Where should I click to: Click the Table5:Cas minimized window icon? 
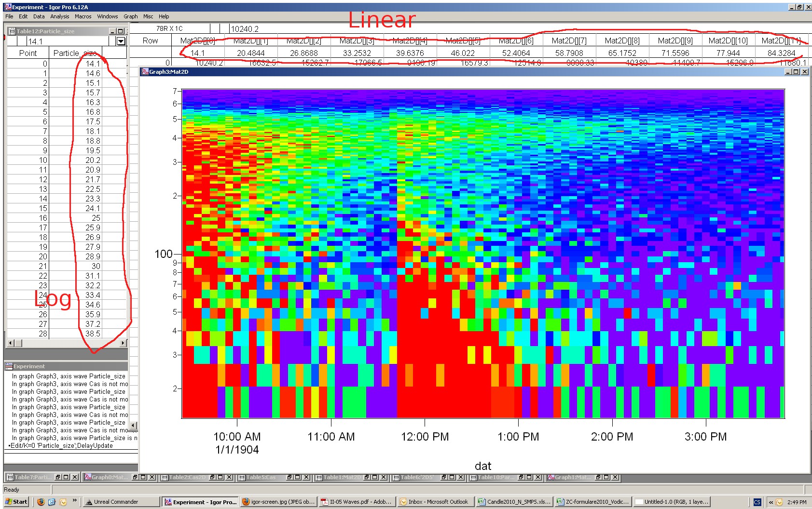(243, 478)
